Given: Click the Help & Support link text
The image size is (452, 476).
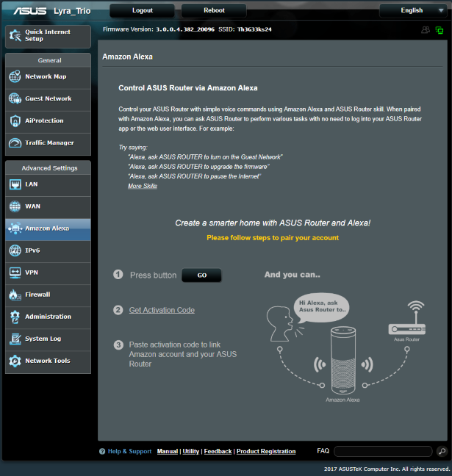Looking at the screenshot, I should (x=129, y=452).
